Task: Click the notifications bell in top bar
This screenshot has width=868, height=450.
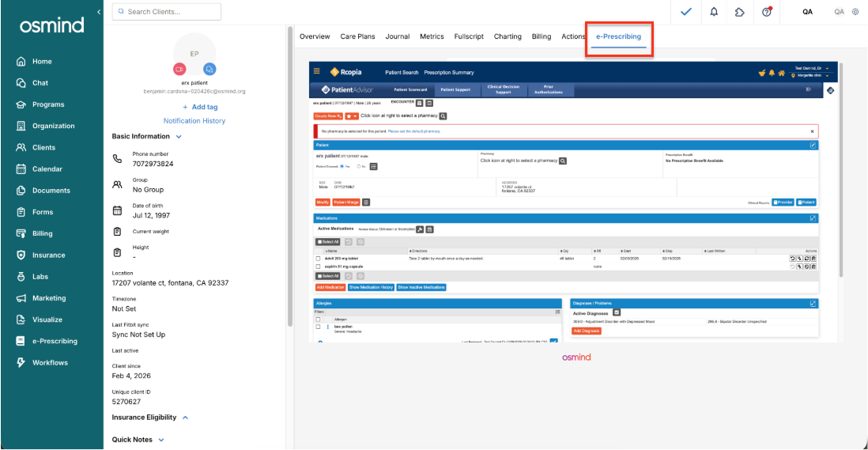Action: coord(714,12)
